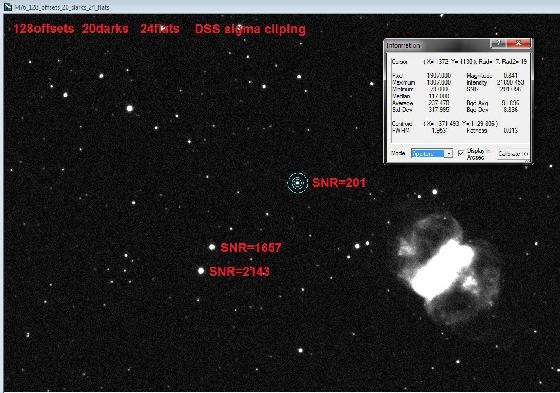
Task: Click the Maximum label in Information window
Action: click(x=404, y=83)
